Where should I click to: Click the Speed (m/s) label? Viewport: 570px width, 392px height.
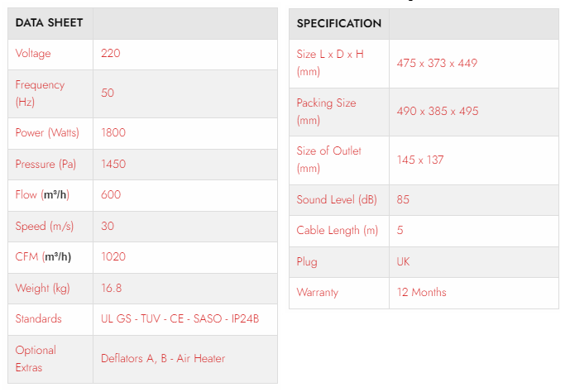coord(43,226)
